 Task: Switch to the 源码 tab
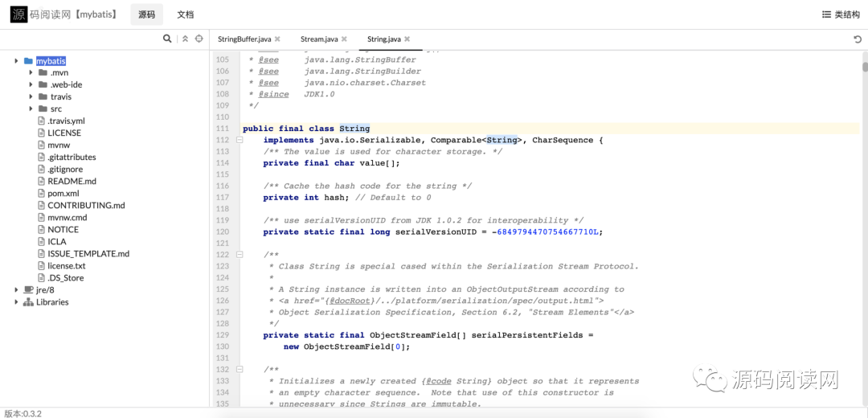tap(147, 14)
